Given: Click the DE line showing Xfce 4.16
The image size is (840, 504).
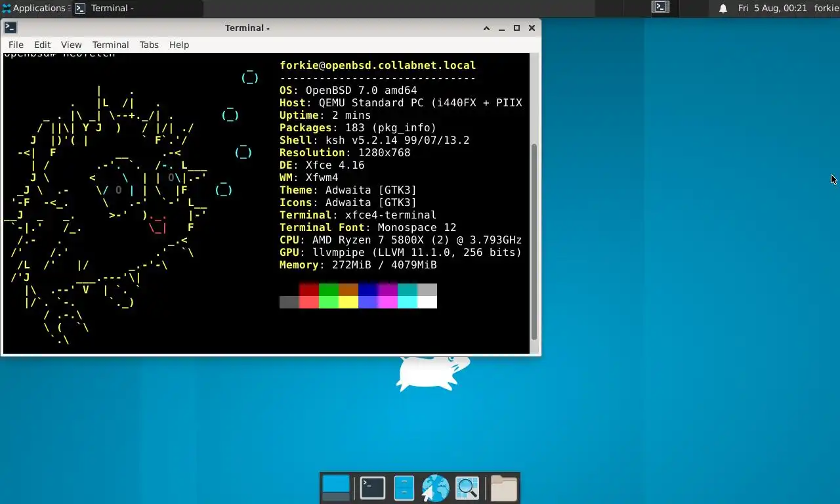Looking at the screenshot, I should click(x=322, y=165).
